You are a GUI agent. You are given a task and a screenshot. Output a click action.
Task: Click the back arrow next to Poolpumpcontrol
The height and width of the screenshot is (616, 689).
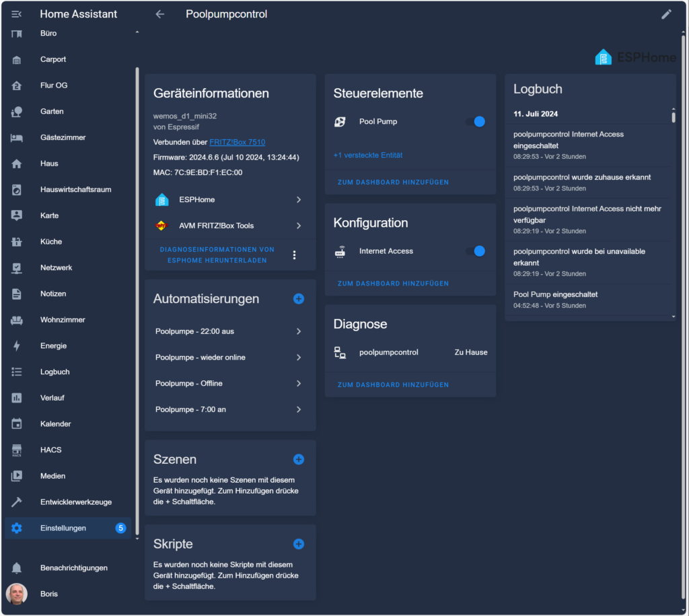[x=159, y=14]
